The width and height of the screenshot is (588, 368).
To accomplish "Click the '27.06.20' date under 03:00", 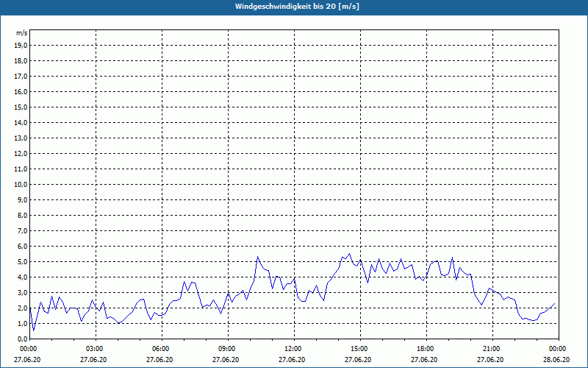I will click(93, 360).
